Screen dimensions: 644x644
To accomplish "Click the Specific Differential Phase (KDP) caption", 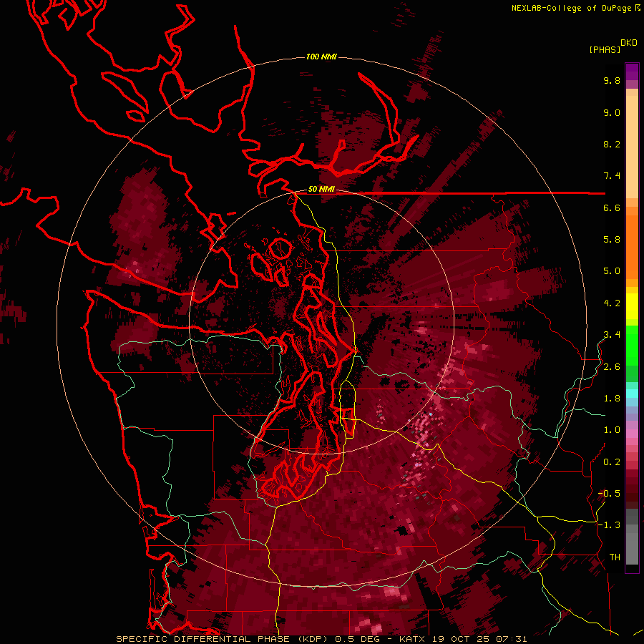I will (x=224, y=639).
